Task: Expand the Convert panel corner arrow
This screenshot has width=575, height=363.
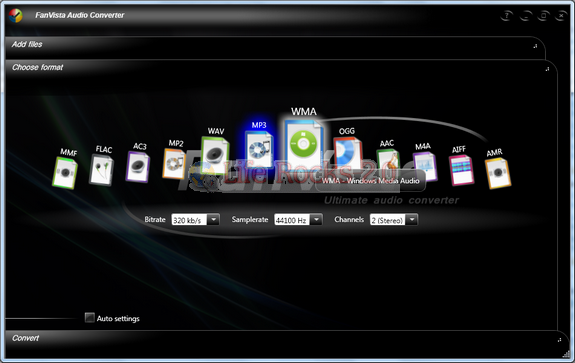Action: pyautogui.click(x=559, y=340)
